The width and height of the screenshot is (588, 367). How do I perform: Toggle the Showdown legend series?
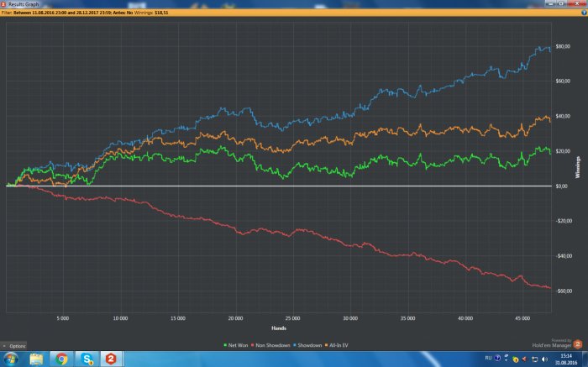pos(307,345)
